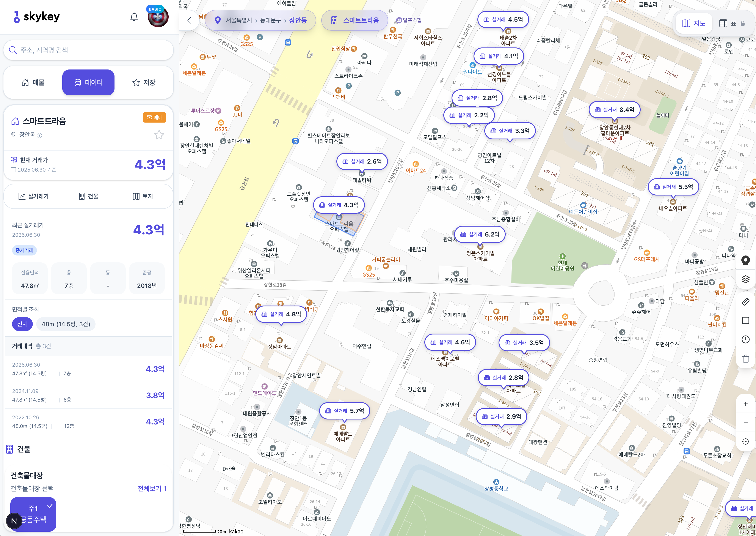This screenshot has height=536, width=756.
Task: Click the 실거래 4.1억 marker at 선경이노블
Action: pyautogui.click(x=499, y=56)
